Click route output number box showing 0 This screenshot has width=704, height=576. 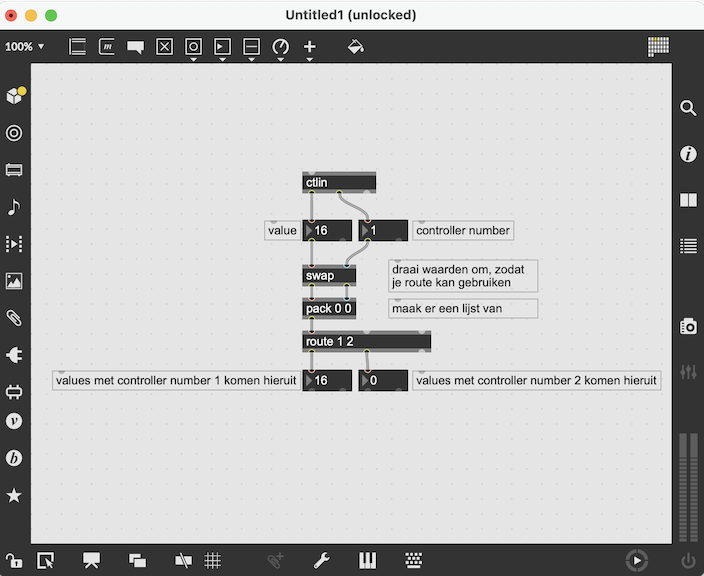383,381
